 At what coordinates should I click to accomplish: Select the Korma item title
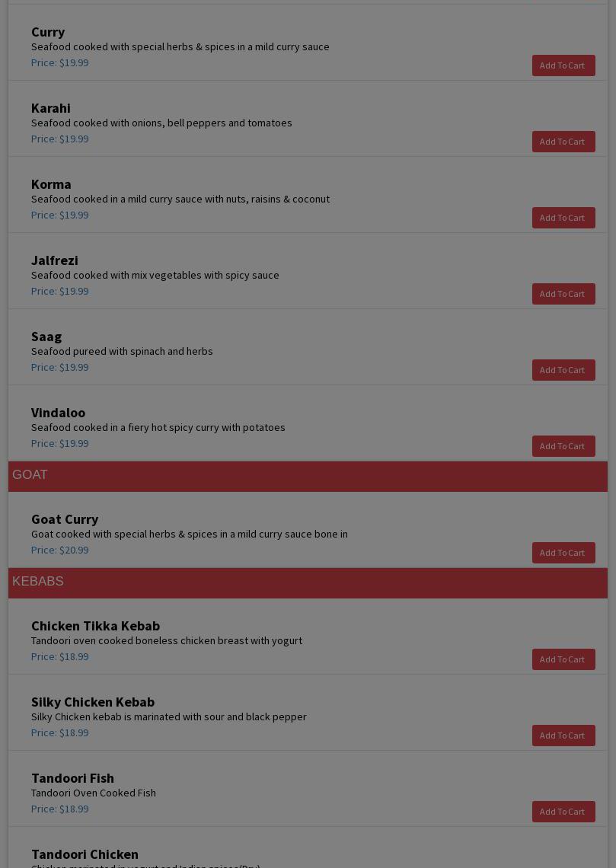point(51,184)
